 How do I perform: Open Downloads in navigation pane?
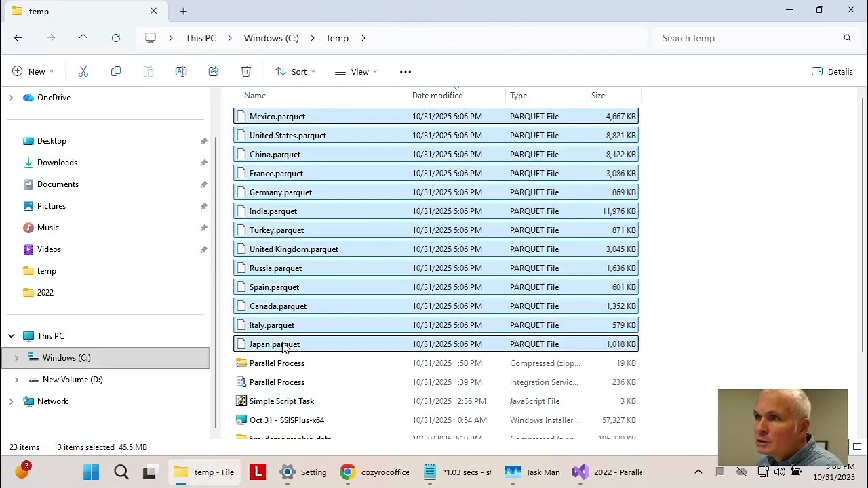coord(57,163)
